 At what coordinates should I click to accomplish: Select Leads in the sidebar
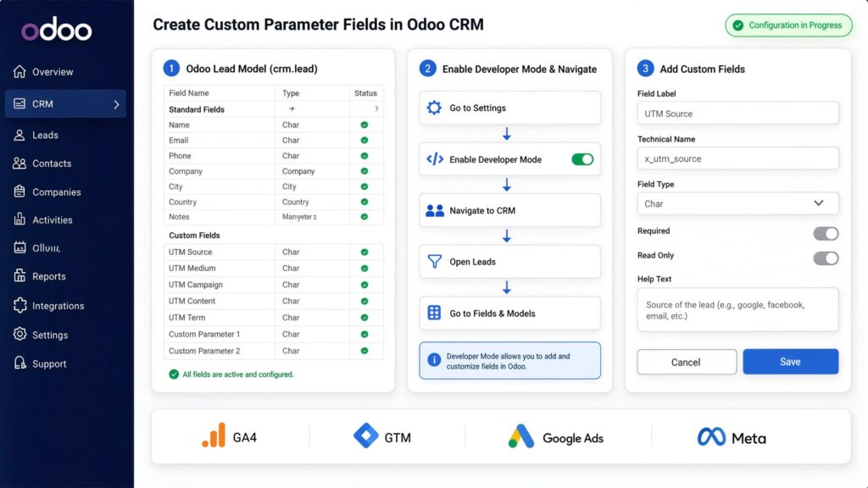click(x=46, y=135)
